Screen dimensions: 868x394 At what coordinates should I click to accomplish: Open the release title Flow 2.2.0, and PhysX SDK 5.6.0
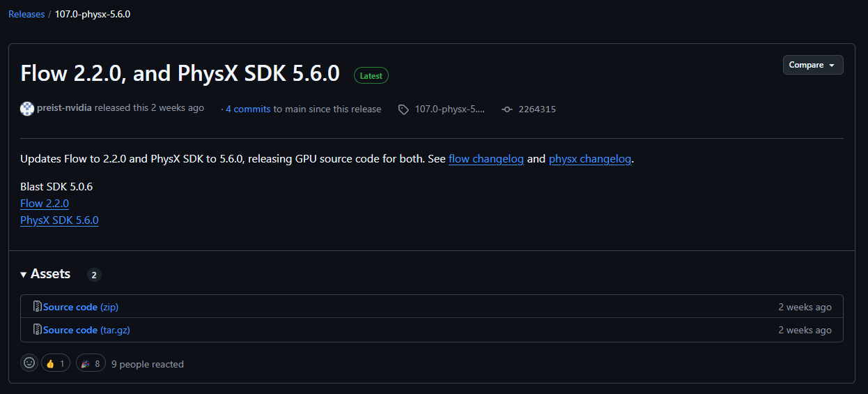click(180, 73)
